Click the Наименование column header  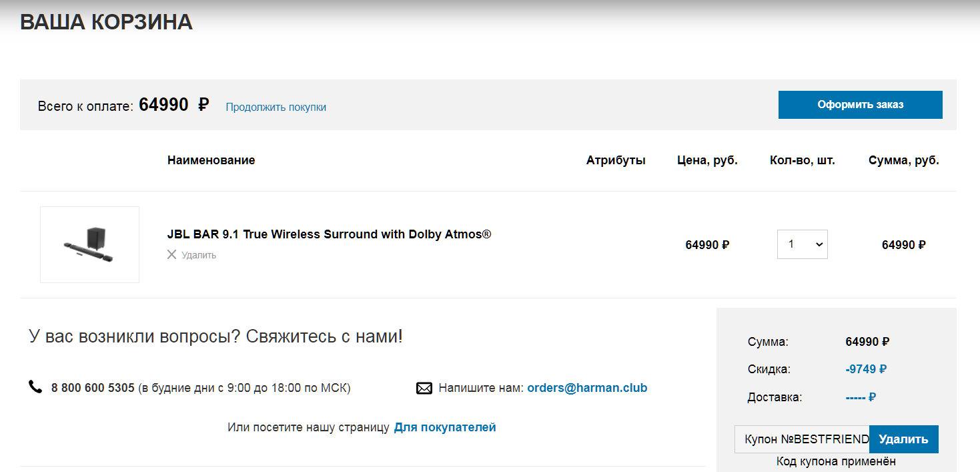coord(211,160)
